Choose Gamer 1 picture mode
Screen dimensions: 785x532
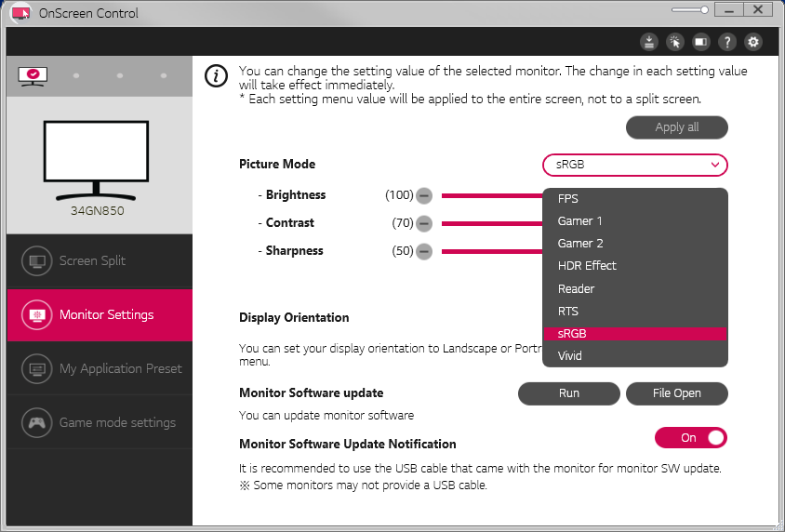[635, 221]
